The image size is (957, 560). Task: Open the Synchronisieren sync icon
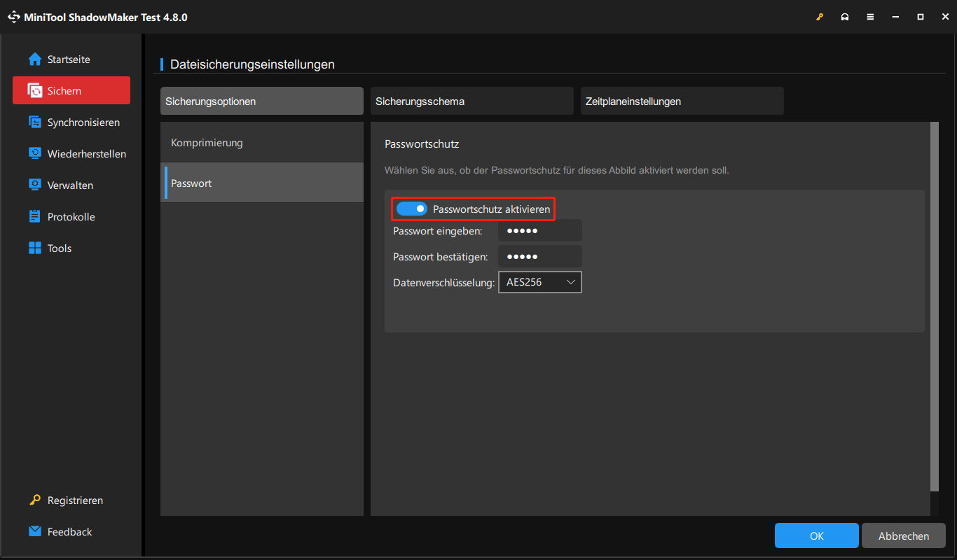tap(35, 122)
